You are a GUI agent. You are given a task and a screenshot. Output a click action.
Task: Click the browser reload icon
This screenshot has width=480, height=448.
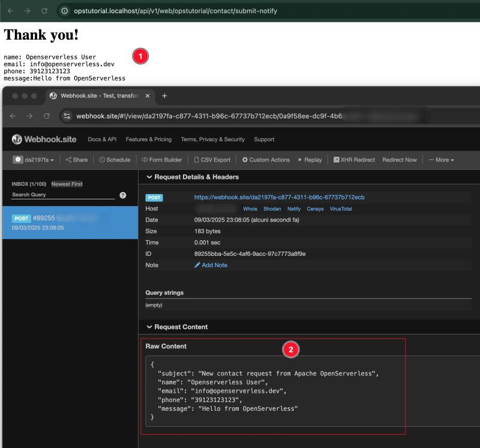pos(46,116)
